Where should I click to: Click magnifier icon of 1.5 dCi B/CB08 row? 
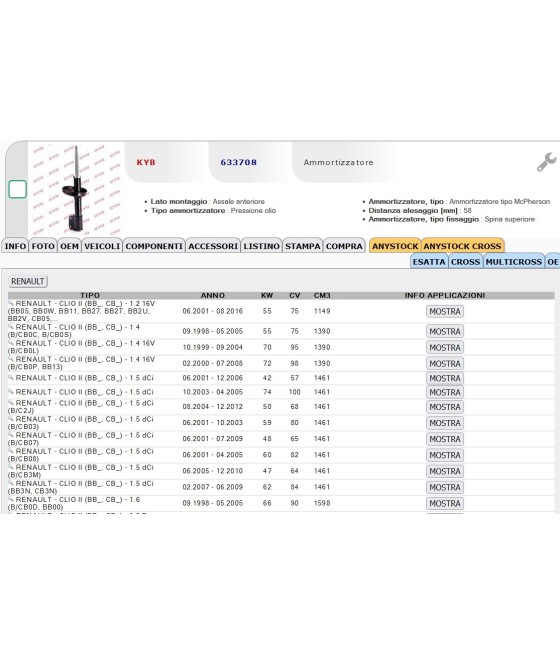click(11, 451)
